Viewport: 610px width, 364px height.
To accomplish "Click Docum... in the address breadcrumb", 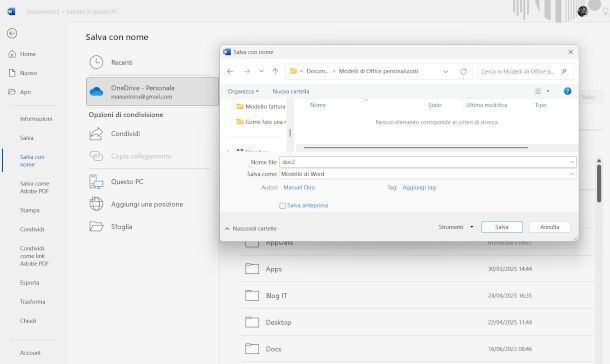I will tap(317, 71).
